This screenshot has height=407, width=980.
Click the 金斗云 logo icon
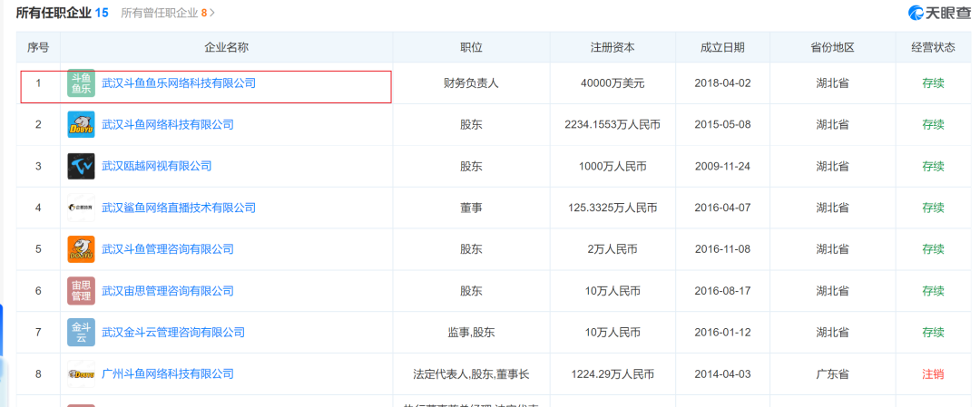(82, 332)
